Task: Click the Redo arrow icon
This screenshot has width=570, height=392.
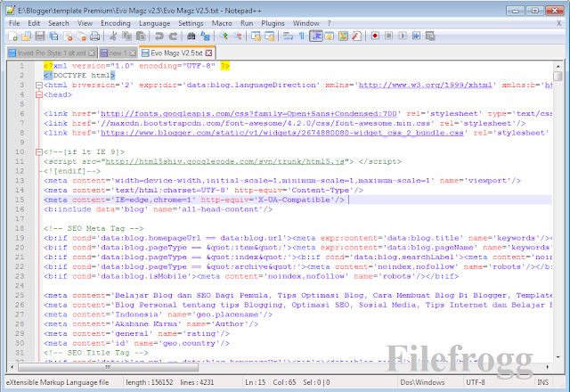Action: [x=173, y=36]
